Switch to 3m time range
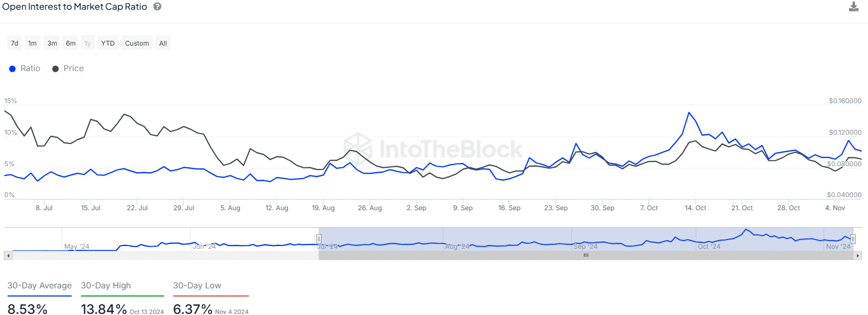868x315 pixels. pyautogui.click(x=52, y=43)
